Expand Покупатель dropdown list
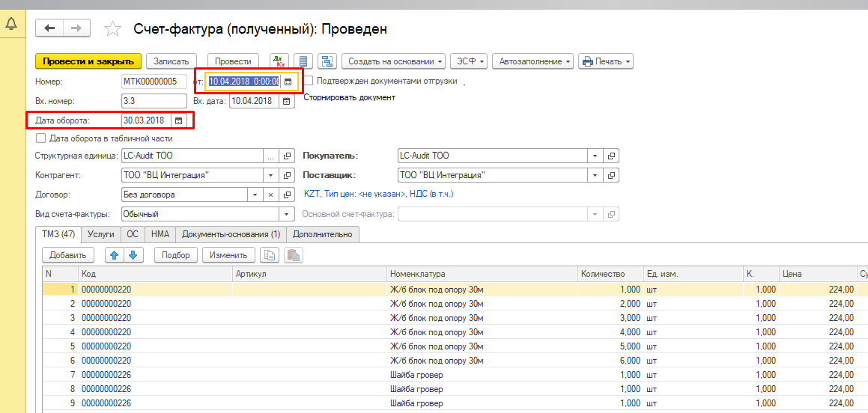The image size is (868, 413). pyautogui.click(x=595, y=156)
